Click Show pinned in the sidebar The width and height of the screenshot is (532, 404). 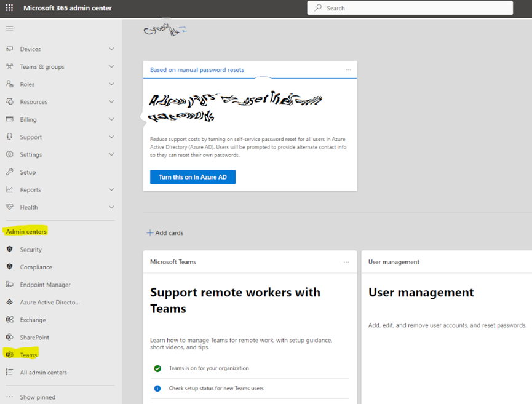(x=37, y=397)
